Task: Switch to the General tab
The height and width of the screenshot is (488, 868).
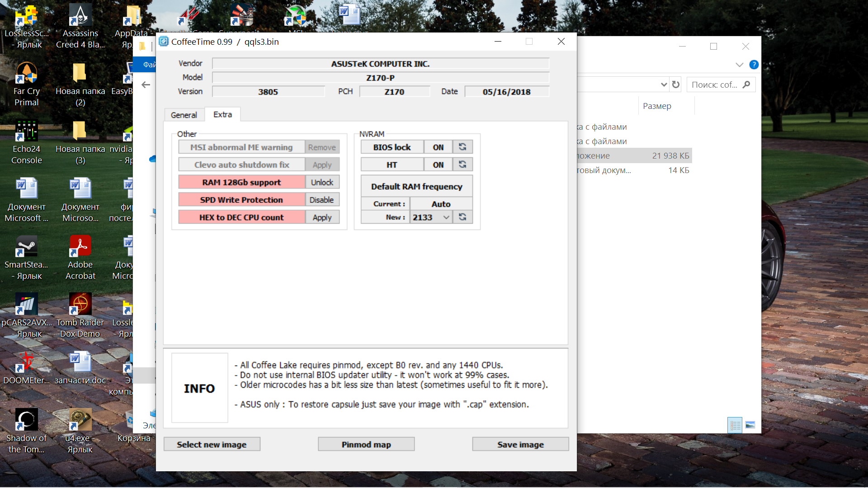Action: 184,115
